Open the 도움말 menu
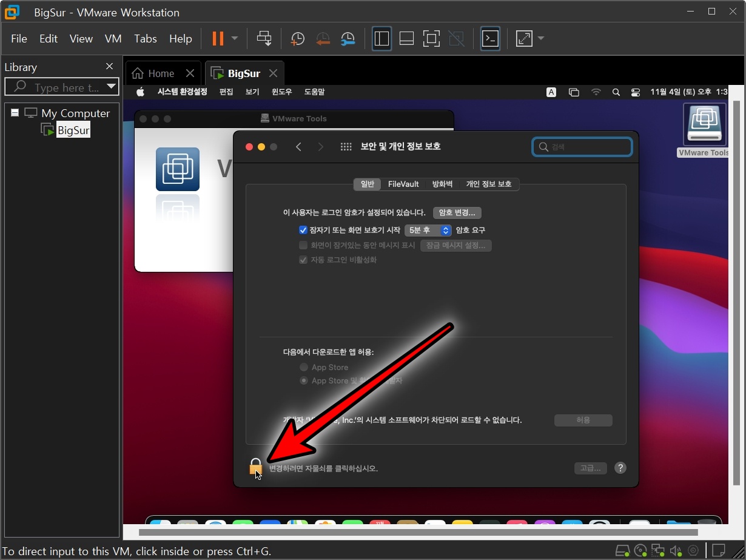The height and width of the screenshot is (560, 746). pyautogui.click(x=314, y=92)
